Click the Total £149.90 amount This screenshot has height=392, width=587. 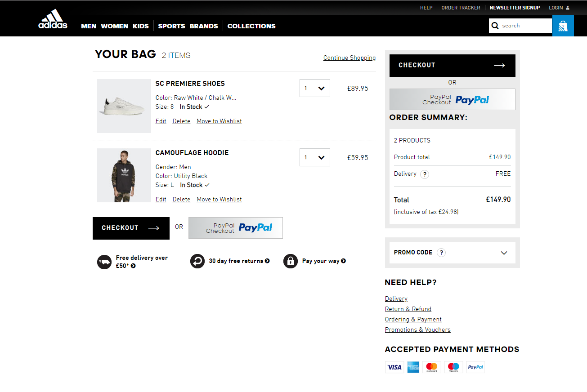(498, 200)
